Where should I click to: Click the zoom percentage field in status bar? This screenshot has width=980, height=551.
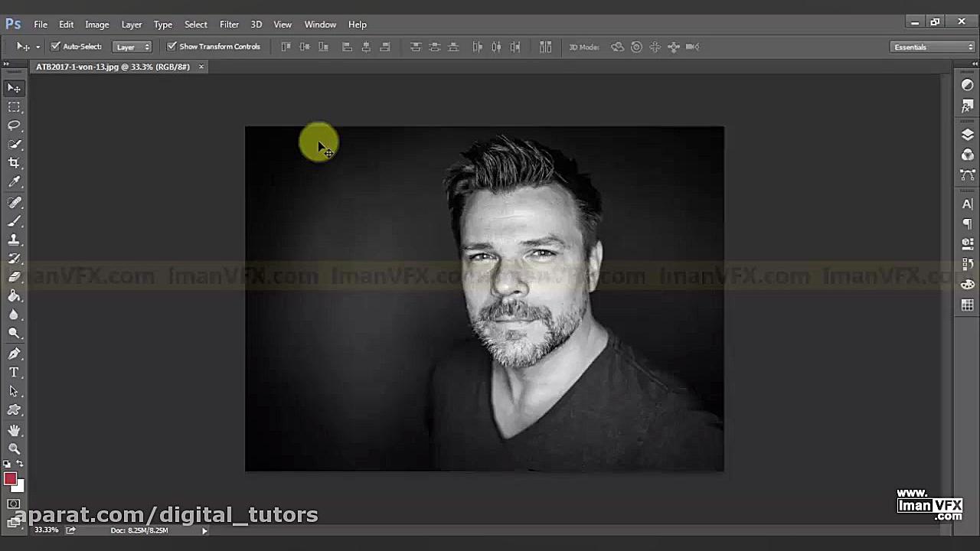(46, 530)
